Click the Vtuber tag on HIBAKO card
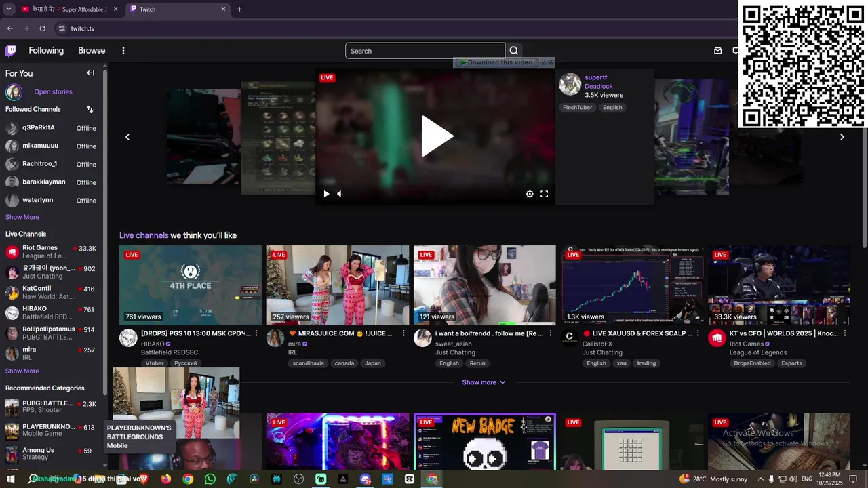 coord(155,363)
